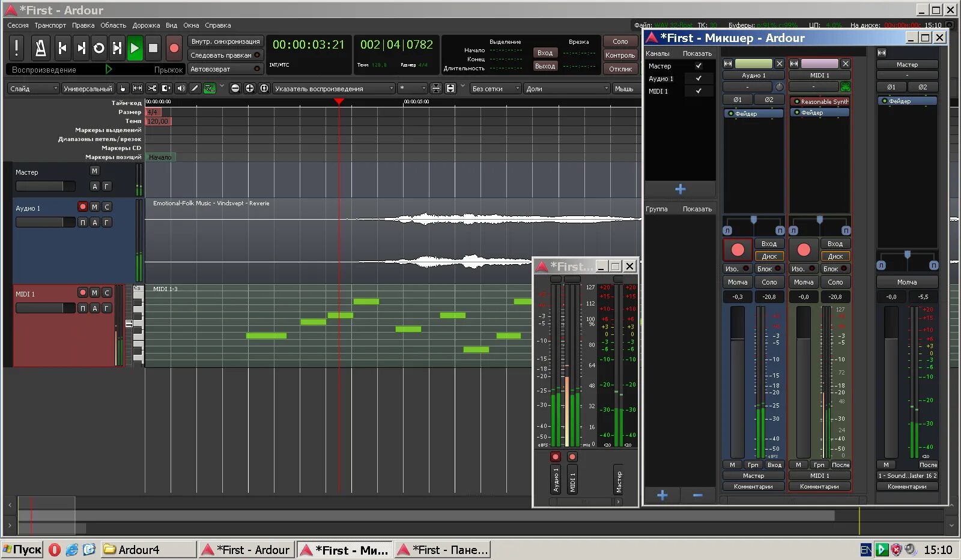Open the Транспорт menu
Screen dimensions: 961x560
click(50, 25)
